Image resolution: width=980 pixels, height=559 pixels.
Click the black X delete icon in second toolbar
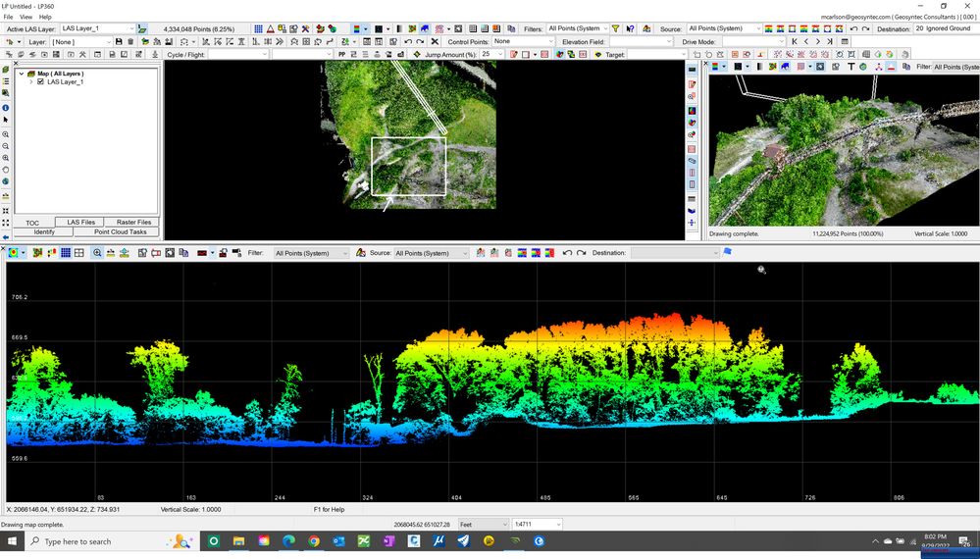[435, 42]
